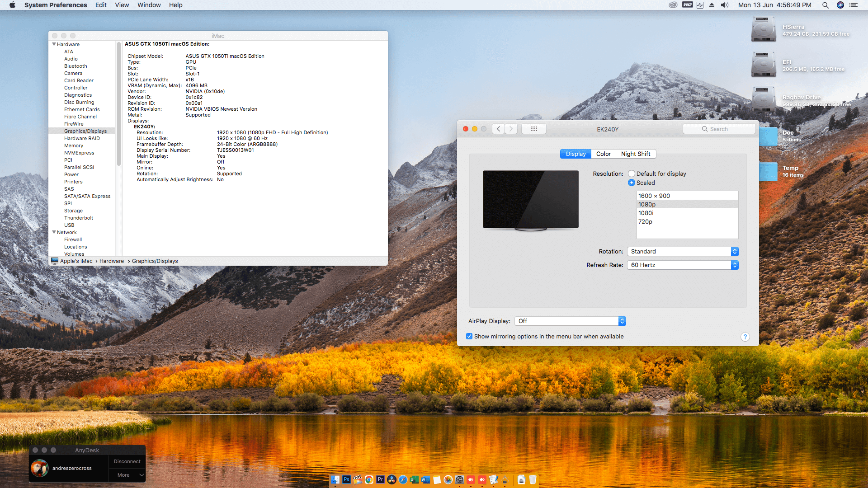Select the Scaled resolution option
The image size is (868, 488).
point(632,183)
